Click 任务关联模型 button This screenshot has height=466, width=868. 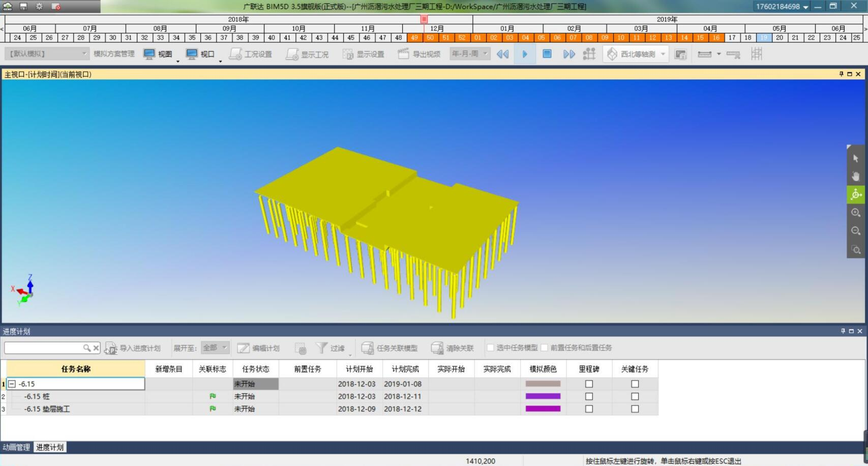(390, 348)
